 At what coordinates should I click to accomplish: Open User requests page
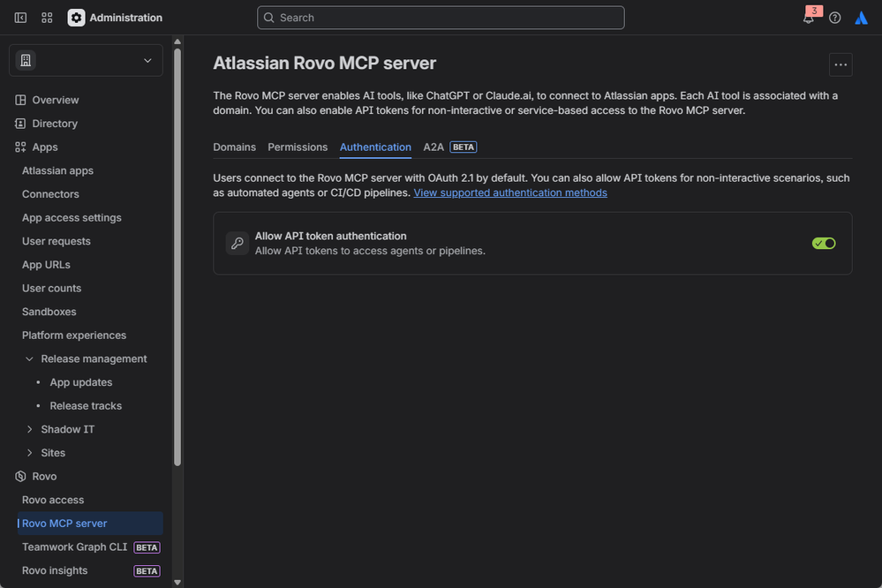pyautogui.click(x=57, y=241)
